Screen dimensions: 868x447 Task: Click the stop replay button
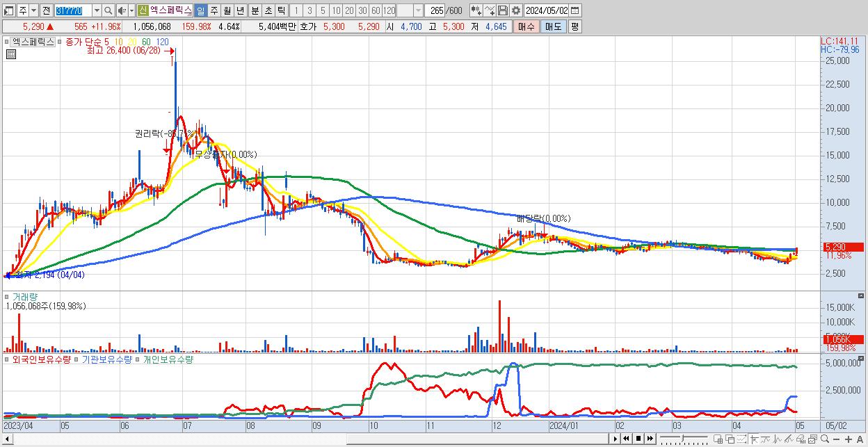pyautogui.click(x=638, y=439)
